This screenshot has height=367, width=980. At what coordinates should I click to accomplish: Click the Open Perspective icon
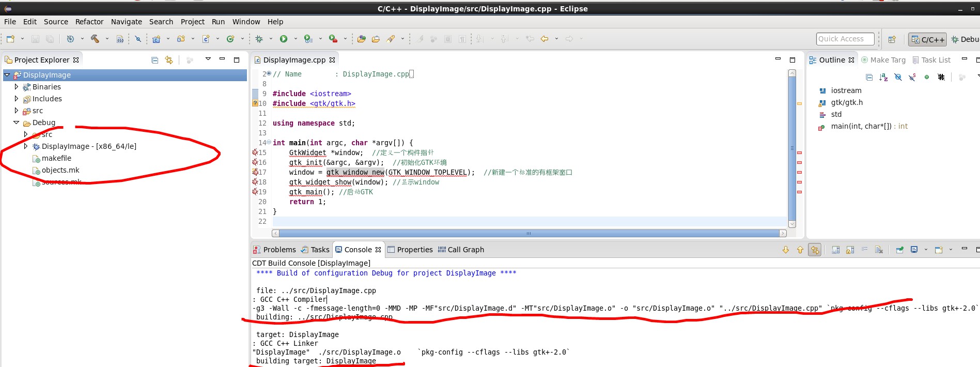click(x=892, y=39)
